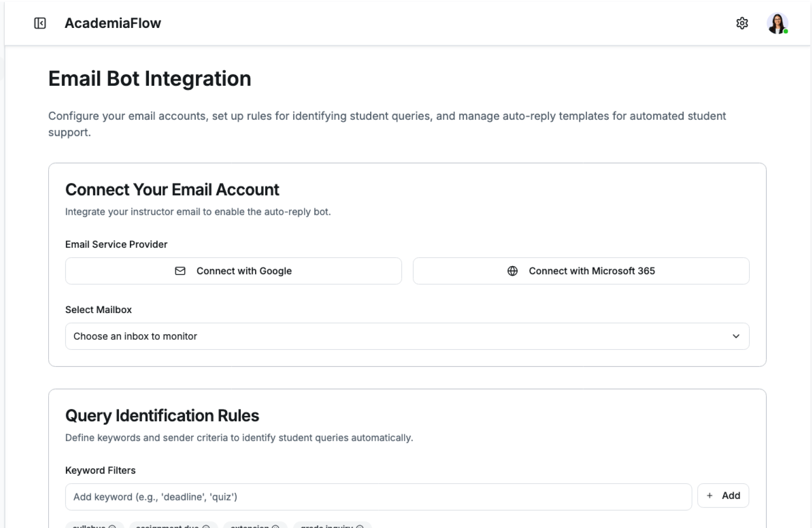Focus the Add keyword input field

(x=378, y=497)
